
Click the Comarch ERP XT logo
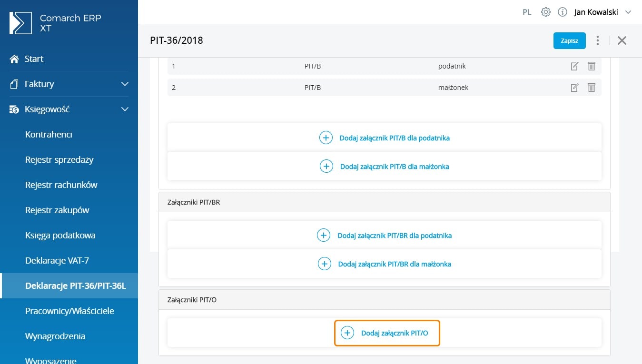(21, 23)
